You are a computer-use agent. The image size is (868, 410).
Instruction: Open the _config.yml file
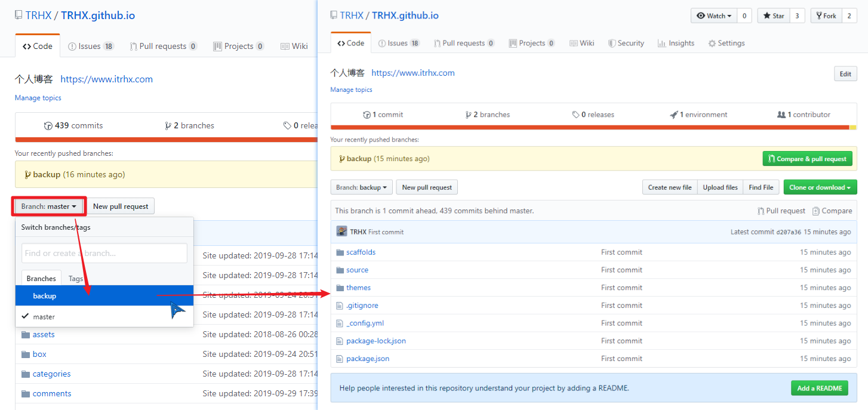[x=365, y=323]
